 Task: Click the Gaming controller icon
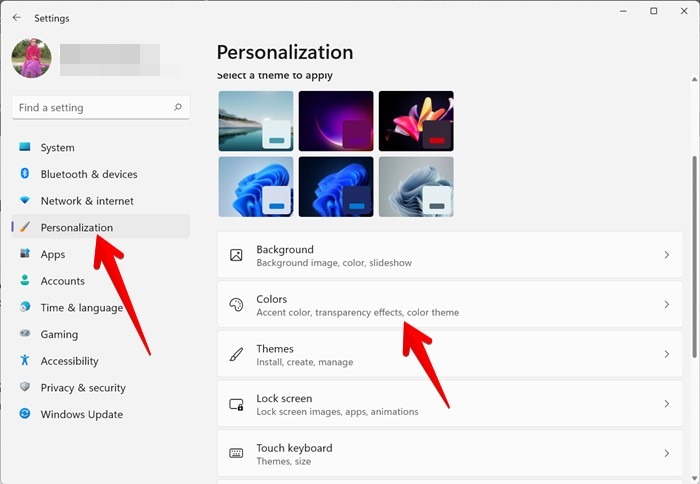click(25, 334)
